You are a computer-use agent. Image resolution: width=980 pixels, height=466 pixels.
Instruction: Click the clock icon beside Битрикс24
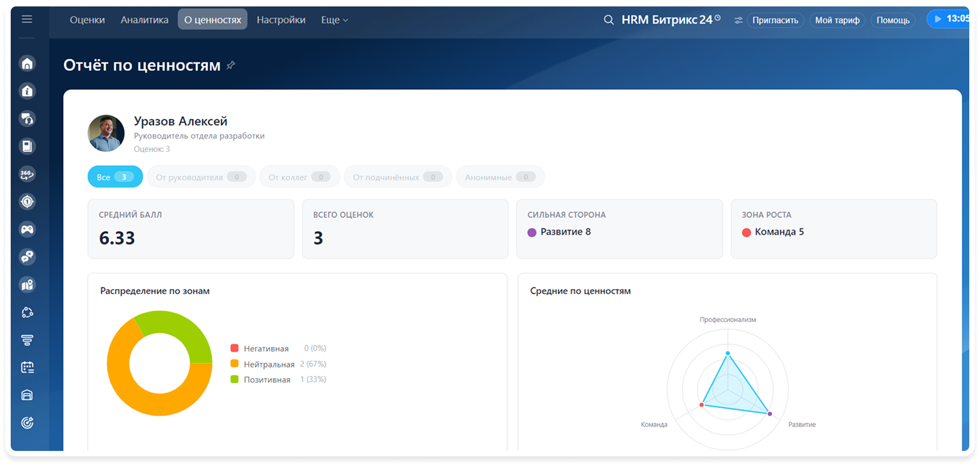coord(718,18)
